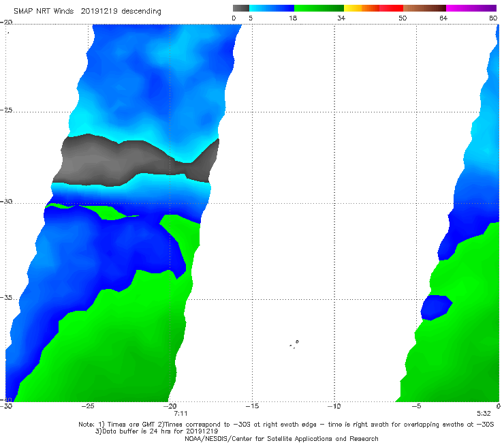Click the latitude label '-25' on left axis

[x=6, y=110]
